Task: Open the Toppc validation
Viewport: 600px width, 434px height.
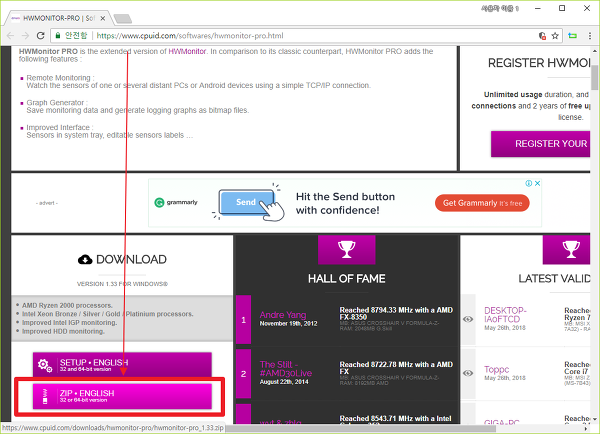Action: coord(496,369)
